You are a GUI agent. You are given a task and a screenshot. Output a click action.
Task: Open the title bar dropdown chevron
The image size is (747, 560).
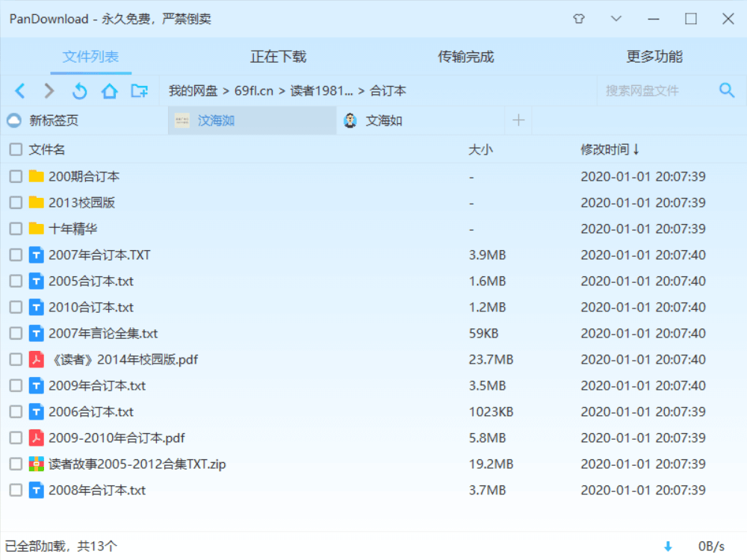(616, 19)
